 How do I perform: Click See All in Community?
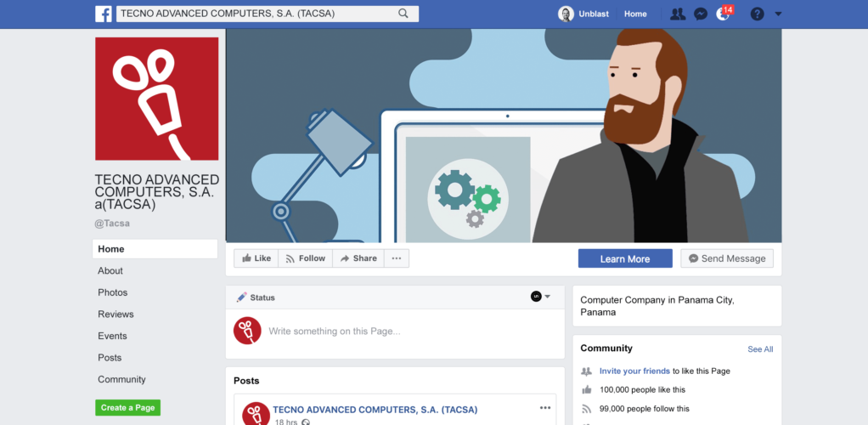pyautogui.click(x=760, y=349)
